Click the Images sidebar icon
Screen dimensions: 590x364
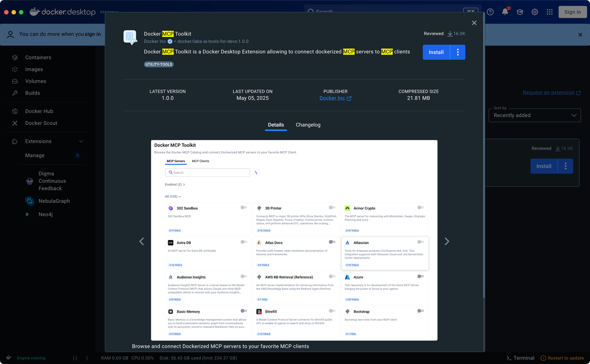tap(15, 70)
